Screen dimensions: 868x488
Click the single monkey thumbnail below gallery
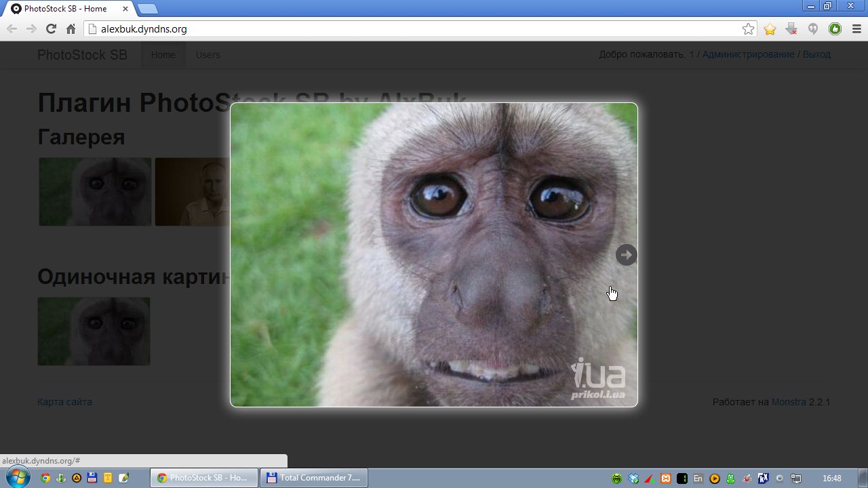click(x=94, y=331)
